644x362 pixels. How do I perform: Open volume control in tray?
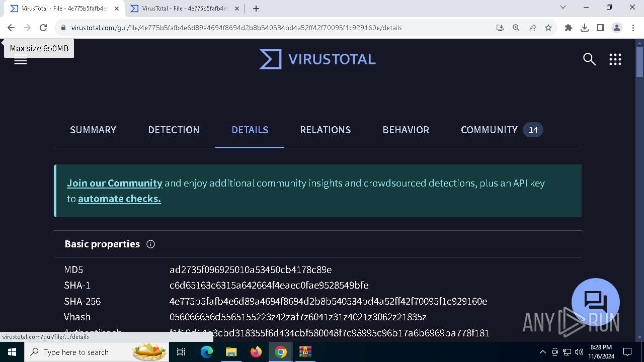click(x=579, y=352)
